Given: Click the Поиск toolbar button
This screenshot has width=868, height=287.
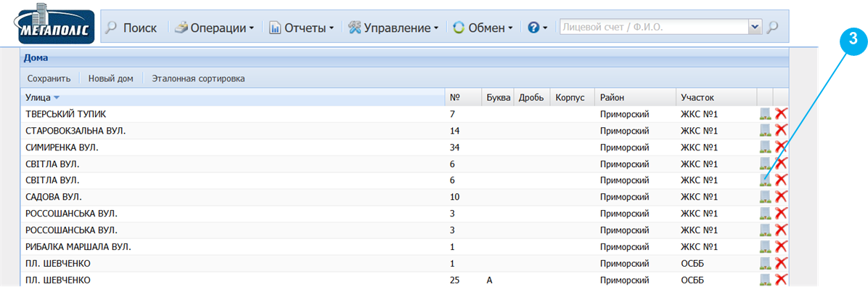Looking at the screenshot, I should (x=131, y=28).
